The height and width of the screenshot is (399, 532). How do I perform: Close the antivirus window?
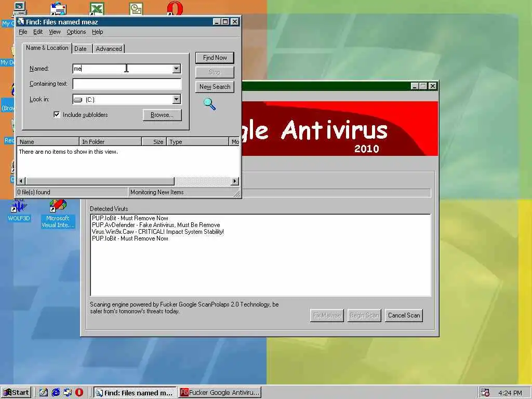pos(433,86)
